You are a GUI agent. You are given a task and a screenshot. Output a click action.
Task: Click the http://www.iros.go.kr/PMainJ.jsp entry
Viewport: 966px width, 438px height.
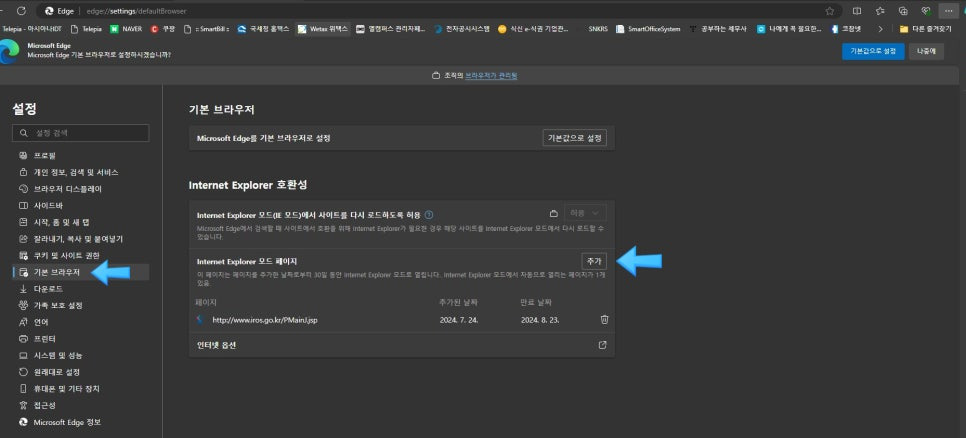pyautogui.click(x=265, y=320)
